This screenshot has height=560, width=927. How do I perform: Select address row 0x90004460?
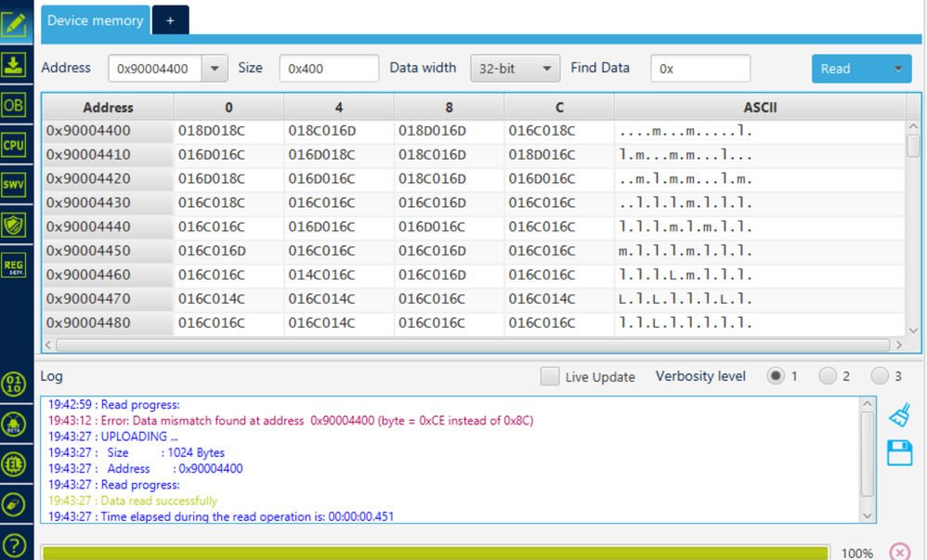click(474, 275)
